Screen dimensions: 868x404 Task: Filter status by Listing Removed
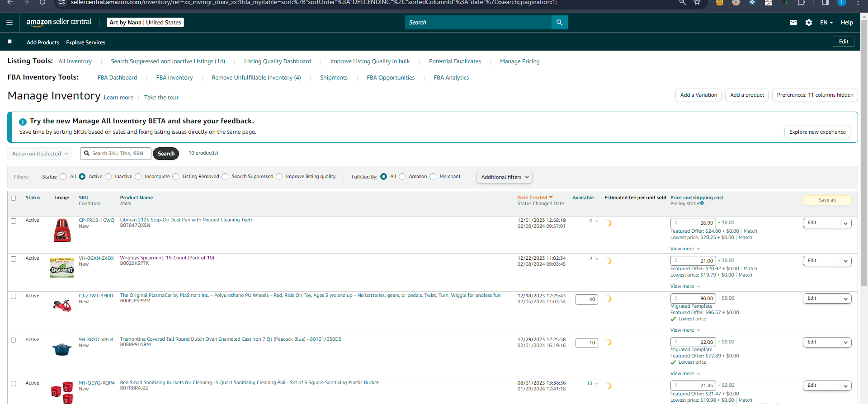pos(176,177)
